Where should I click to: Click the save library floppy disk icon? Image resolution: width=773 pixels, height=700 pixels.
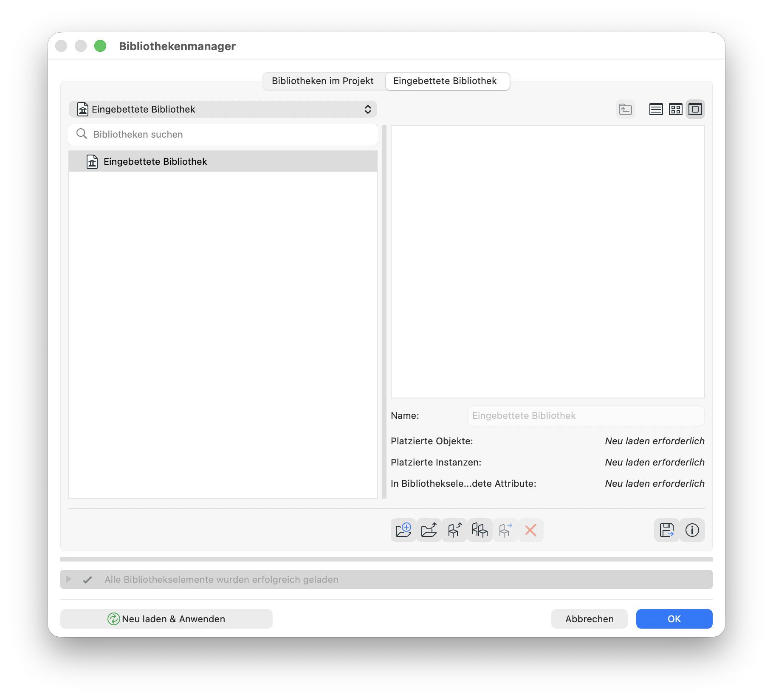tap(666, 530)
